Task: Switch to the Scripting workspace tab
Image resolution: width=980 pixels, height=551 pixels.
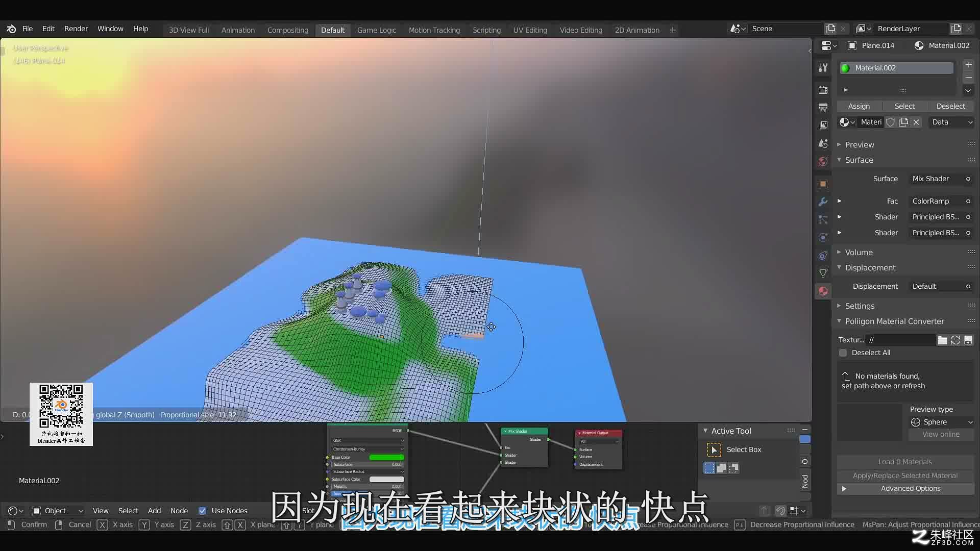Action: pyautogui.click(x=486, y=30)
